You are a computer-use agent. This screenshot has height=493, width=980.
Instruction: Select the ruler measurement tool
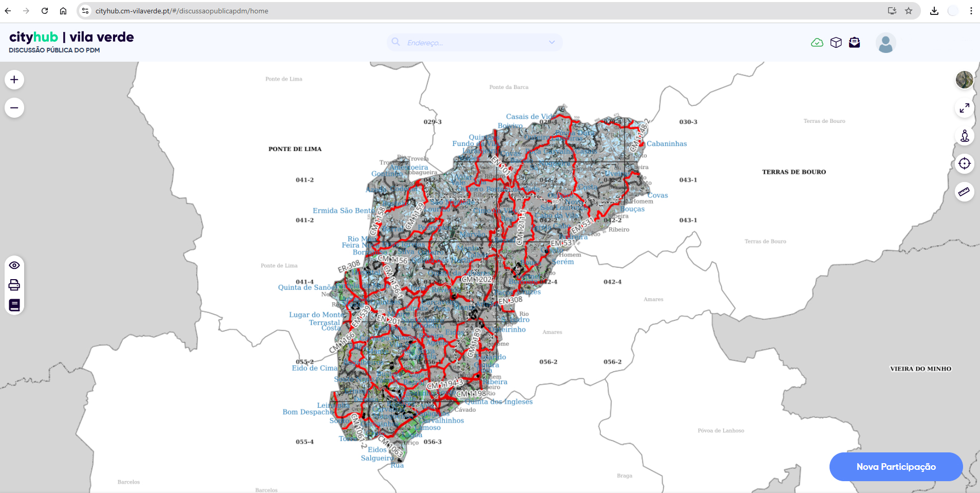[x=964, y=192]
